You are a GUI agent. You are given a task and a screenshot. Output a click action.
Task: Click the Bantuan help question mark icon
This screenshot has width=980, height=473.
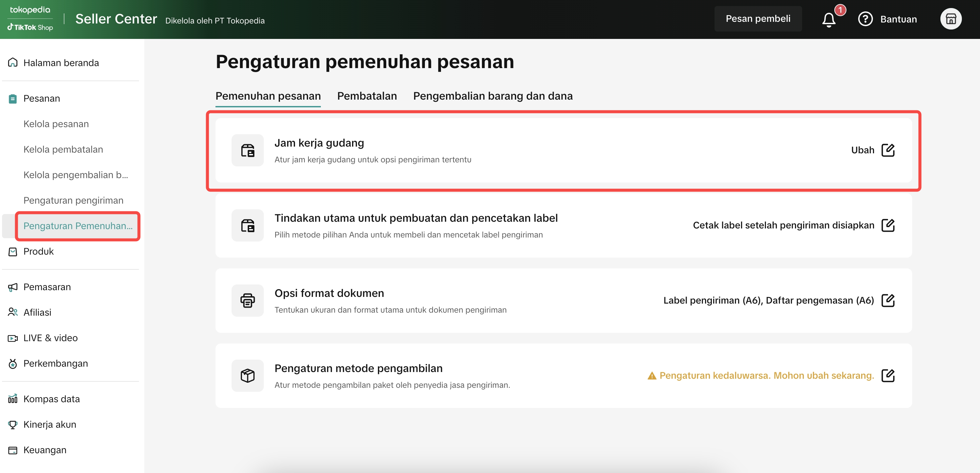(865, 19)
